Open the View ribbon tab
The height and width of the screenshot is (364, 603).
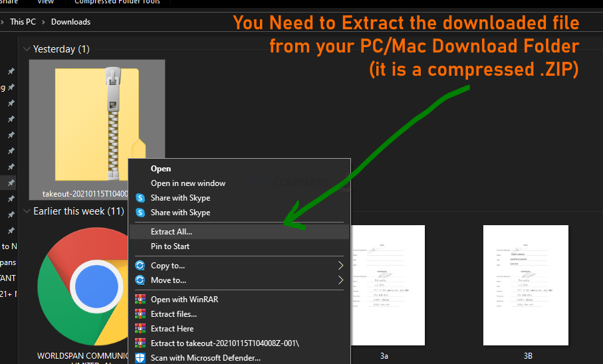[45, 2]
